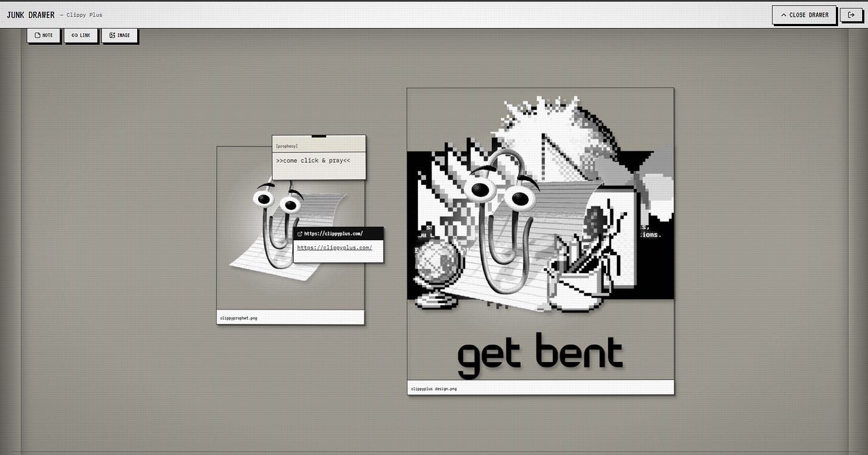Click the clippyplus design.png file name
Image resolution: width=868 pixels, height=455 pixels.
pyautogui.click(x=433, y=389)
